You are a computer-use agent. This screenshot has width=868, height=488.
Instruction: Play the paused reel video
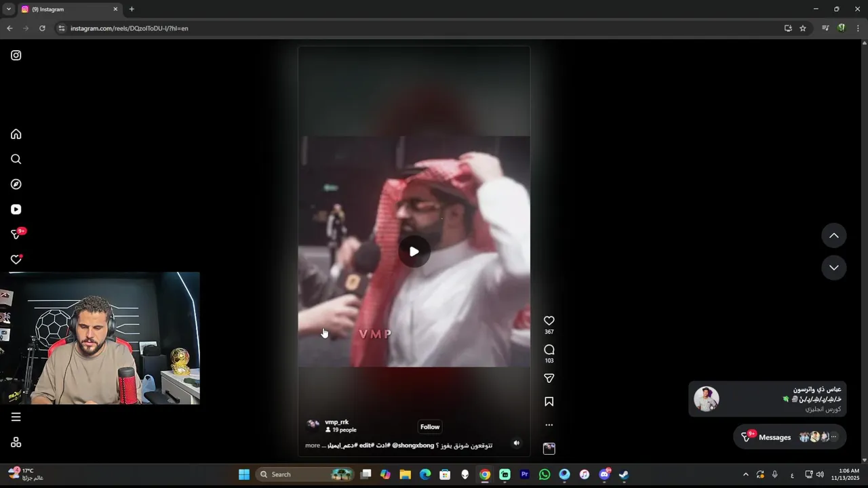point(414,251)
